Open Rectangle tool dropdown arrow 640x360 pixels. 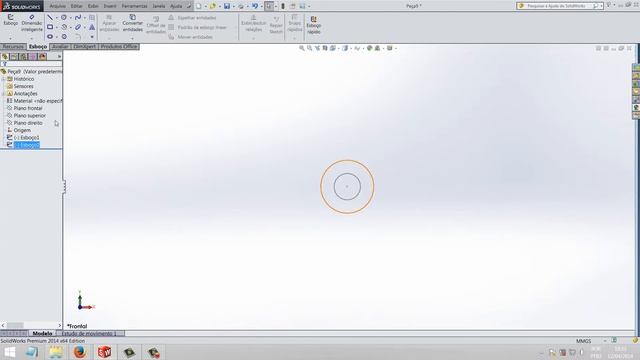click(57, 27)
